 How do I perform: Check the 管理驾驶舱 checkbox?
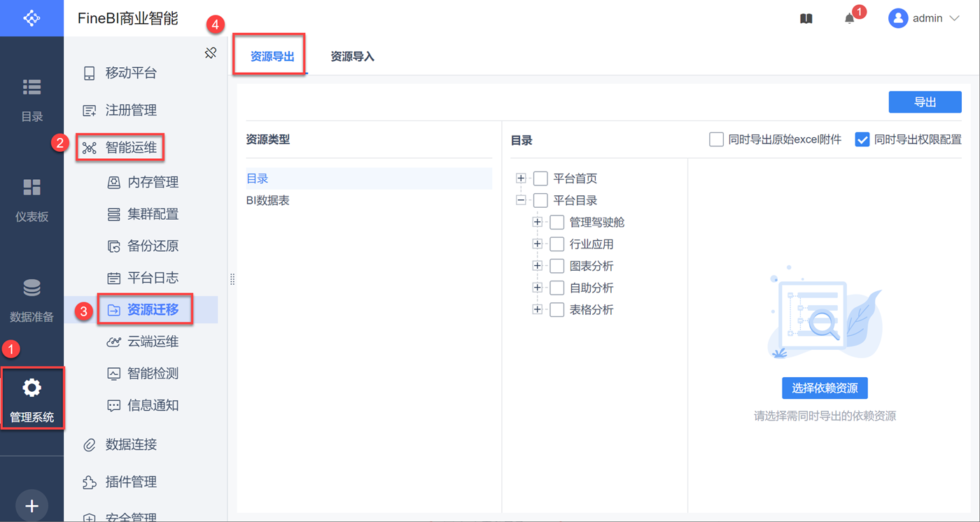tap(557, 223)
